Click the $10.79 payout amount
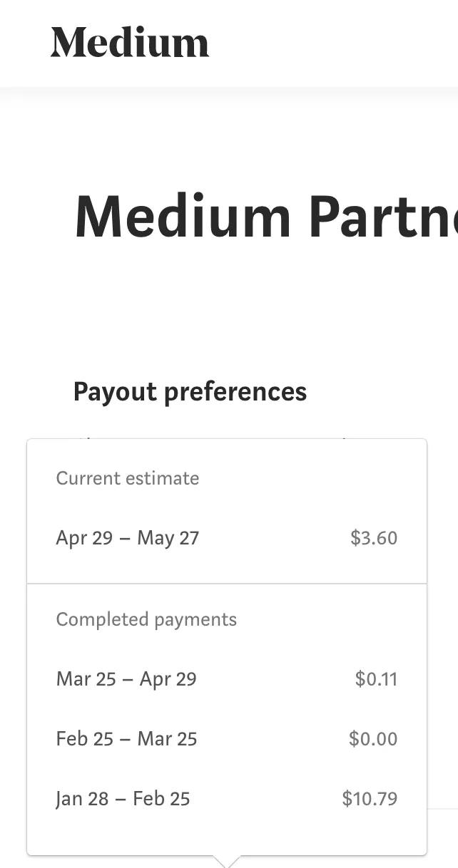 click(370, 798)
